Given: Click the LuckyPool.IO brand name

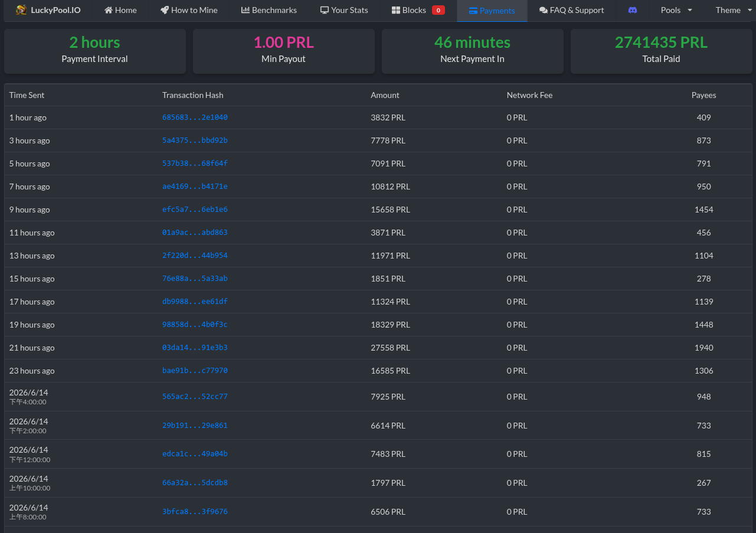Looking at the screenshot, I should (x=55, y=10).
